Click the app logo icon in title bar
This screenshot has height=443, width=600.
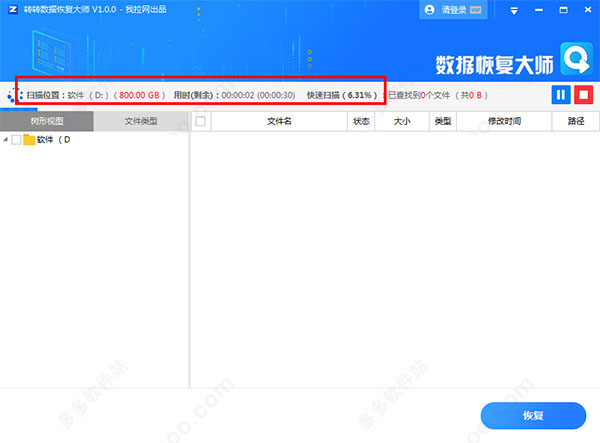pyautogui.click(x=13, y=9)
